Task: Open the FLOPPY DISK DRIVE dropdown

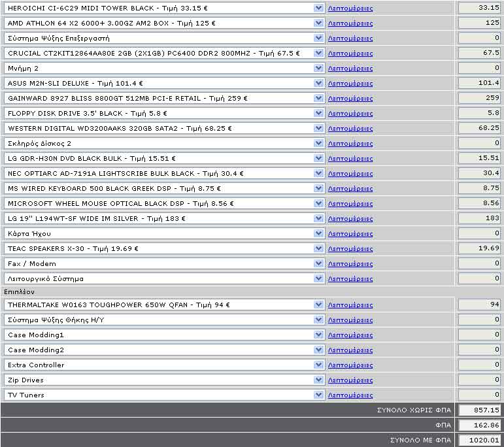Action: coord(164,113)
